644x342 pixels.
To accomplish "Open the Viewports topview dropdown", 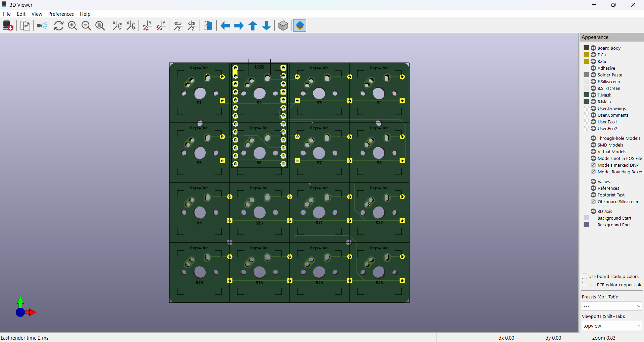I will [x=612, y=326].
